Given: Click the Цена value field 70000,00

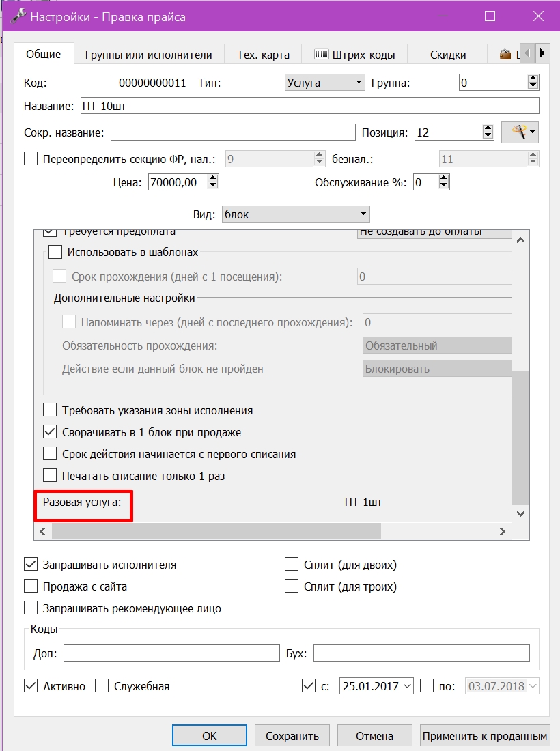Looking at the screenshot, I should (178, 182).
